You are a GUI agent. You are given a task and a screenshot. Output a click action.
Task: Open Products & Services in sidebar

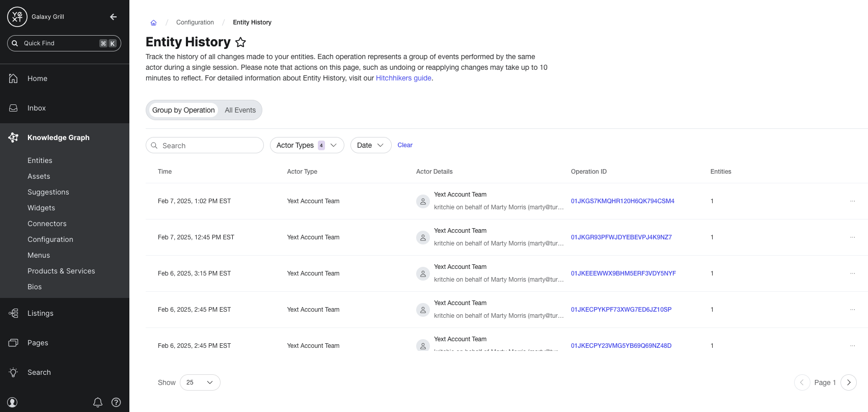click(61, 271)
